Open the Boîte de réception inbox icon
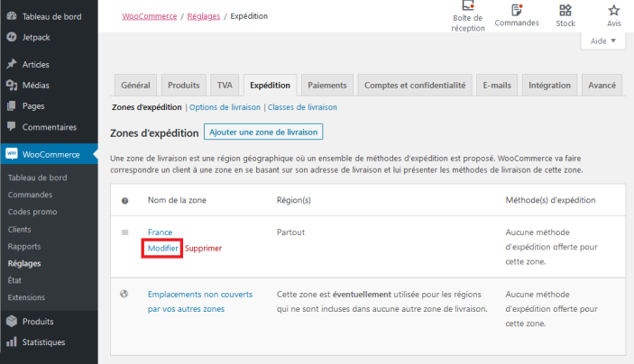 [x=467, y=5]
